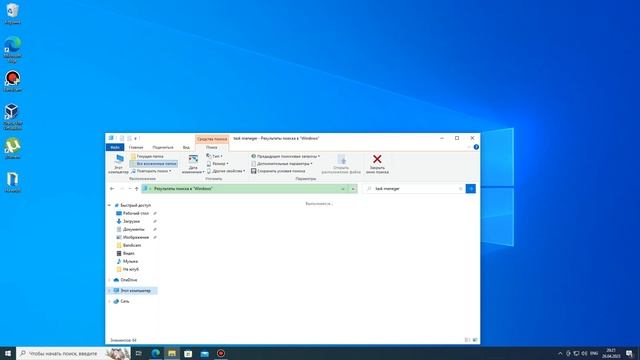Click taskbar search box
Image resolution: width=640 pixels, height=360 pixels.
pos(73,353)
